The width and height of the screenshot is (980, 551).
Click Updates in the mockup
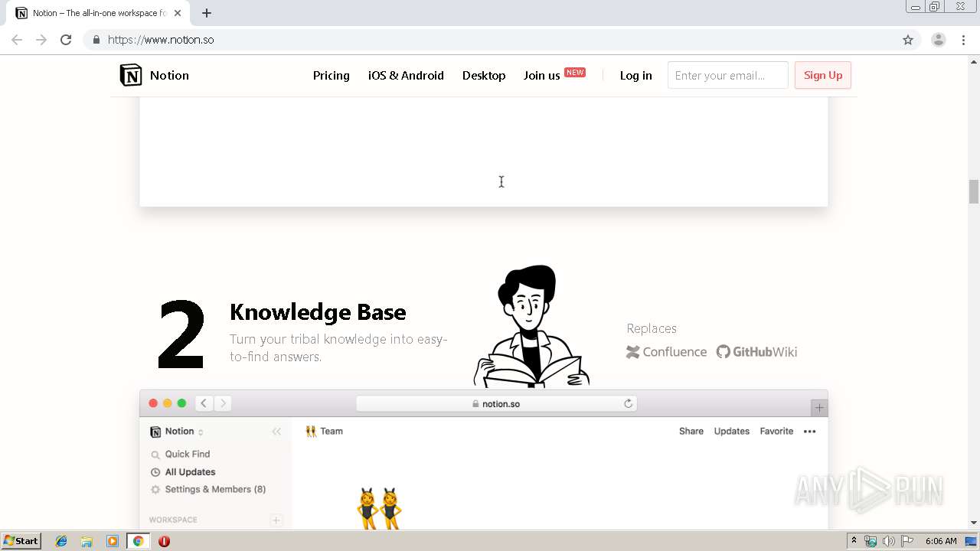732,432
